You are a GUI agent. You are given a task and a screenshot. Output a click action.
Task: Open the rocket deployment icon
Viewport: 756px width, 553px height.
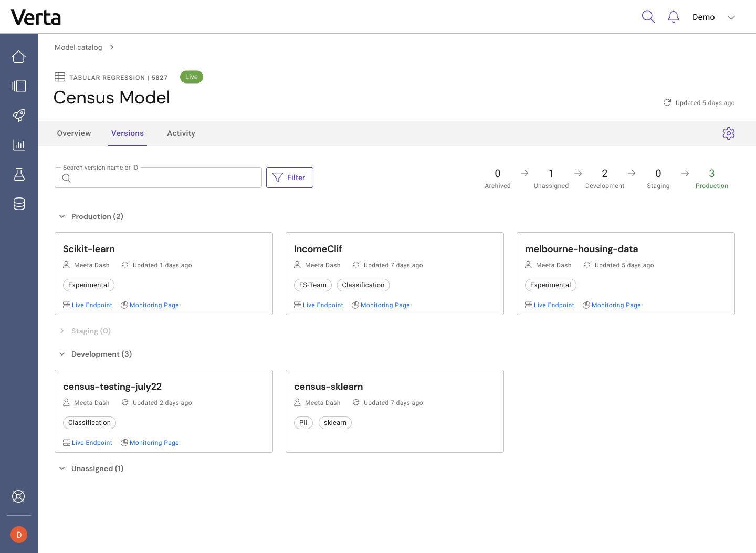(x=19, y=116)
